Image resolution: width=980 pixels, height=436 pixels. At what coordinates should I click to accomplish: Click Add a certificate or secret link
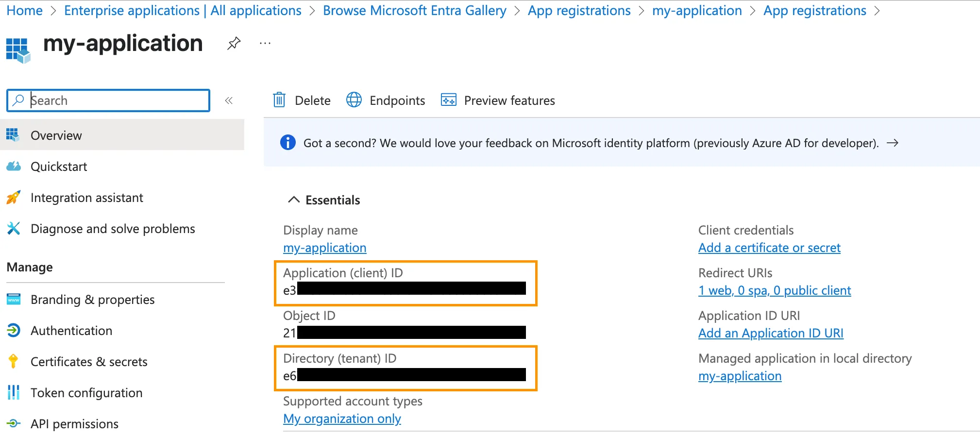(769, 248)
